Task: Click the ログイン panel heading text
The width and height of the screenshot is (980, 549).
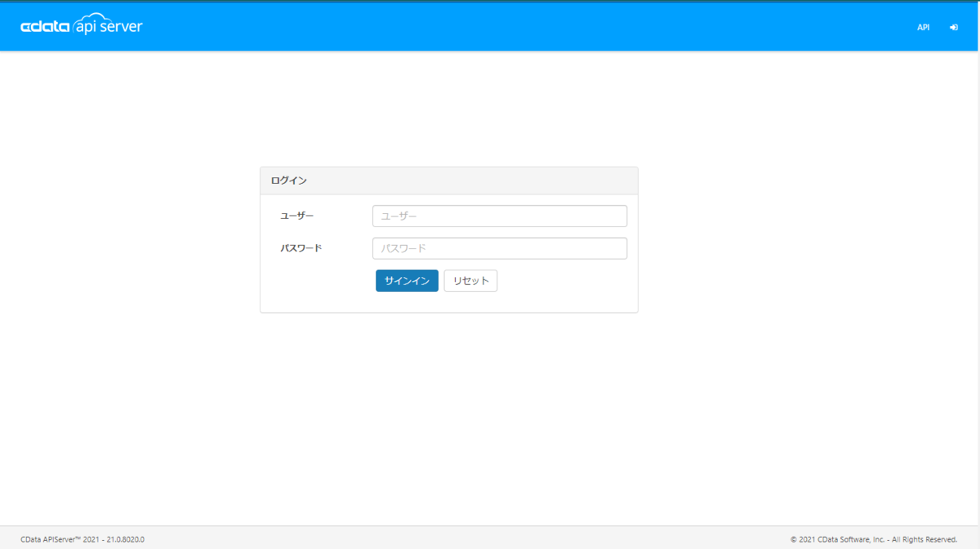Action: [289, 181]
